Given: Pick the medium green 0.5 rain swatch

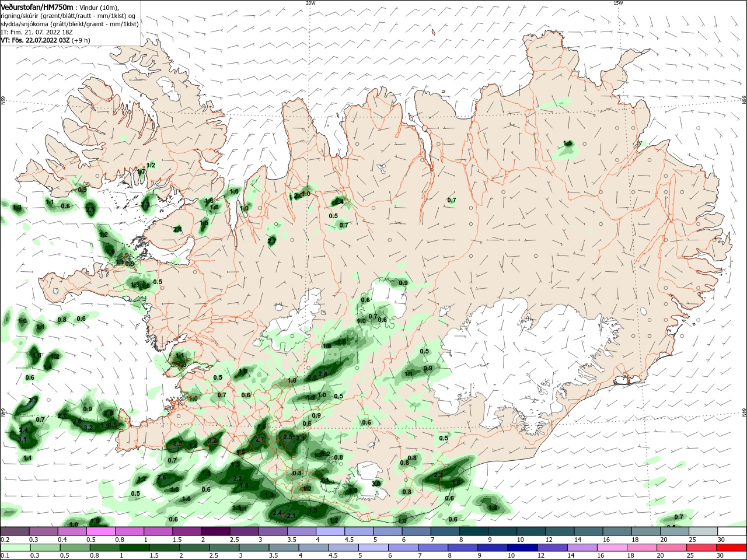Looking at the screenshot, I should click(x=74, y=548).
